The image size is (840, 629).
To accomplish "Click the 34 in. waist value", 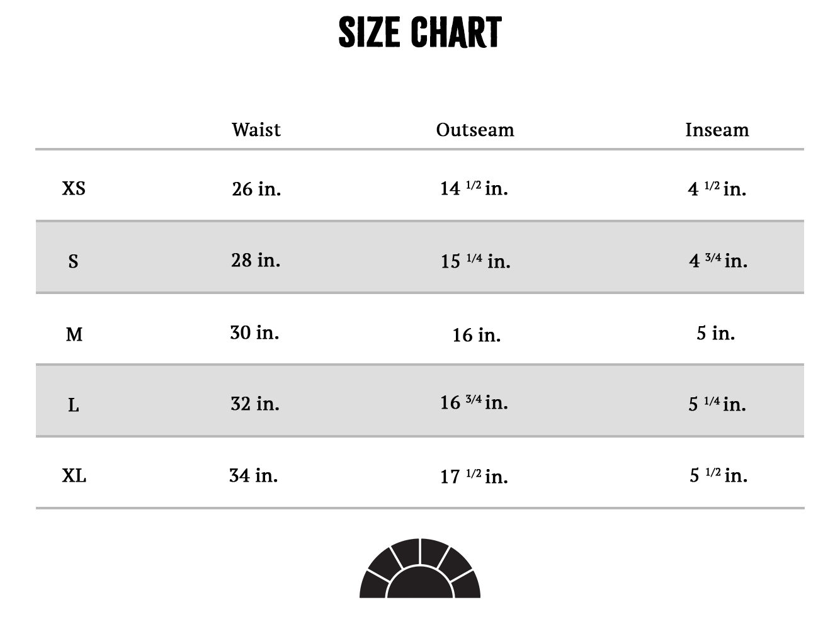I will click(x=254, y=475).
